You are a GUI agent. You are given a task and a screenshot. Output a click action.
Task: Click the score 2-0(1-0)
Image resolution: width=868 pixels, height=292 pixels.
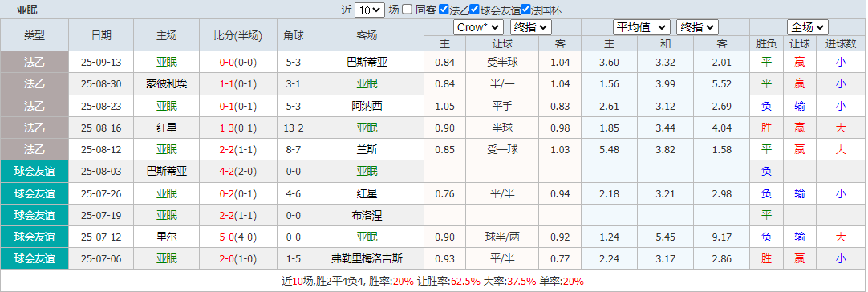238,259
